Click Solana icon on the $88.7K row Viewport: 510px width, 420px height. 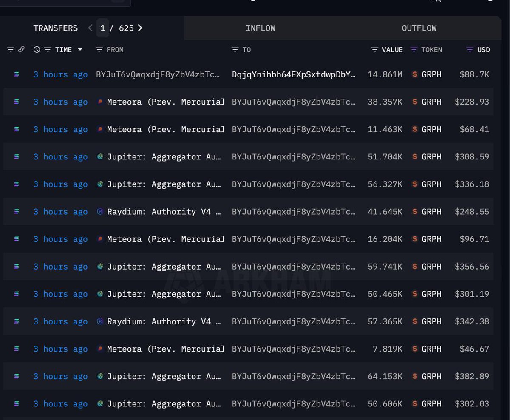click(16, 74)
